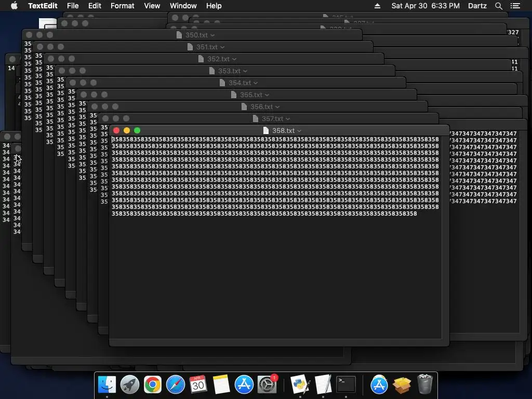This screenshot has width=532, height=399.
Task: Expand the 356.txt title chevron
Action: (277, 107)
